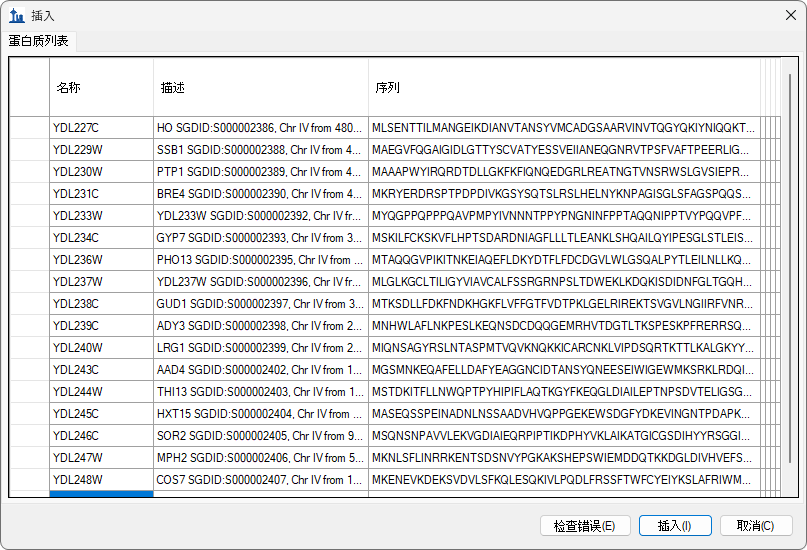The width and height of the screenshot is (807, 550).
Task: Select the YDL248W name cell
Action: click(x=100, y=480)
